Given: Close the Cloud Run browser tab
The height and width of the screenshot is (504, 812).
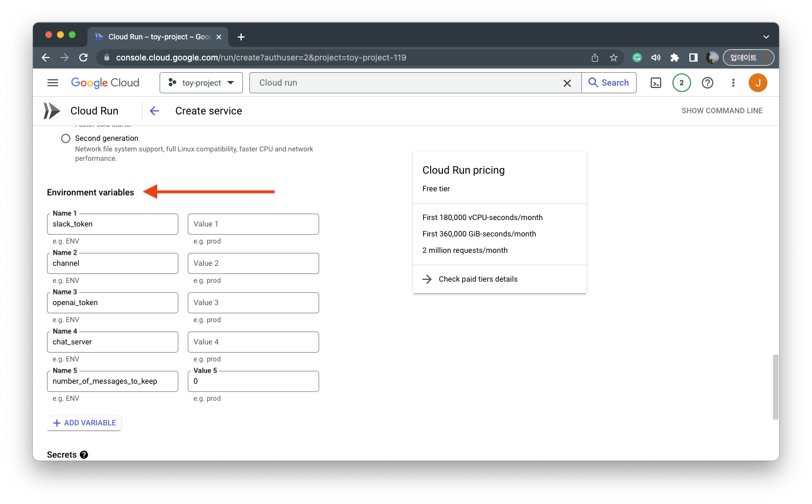Looking at the screenshot, I should 219,37.
